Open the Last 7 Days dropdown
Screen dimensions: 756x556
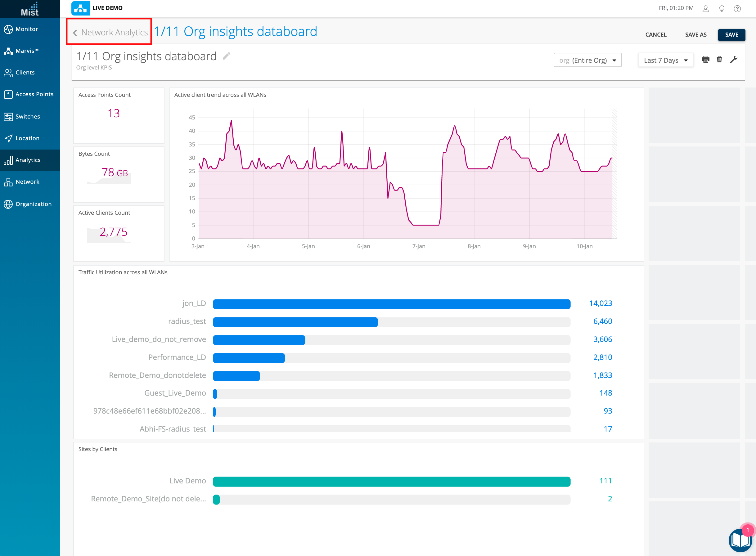tap(665, 60)
